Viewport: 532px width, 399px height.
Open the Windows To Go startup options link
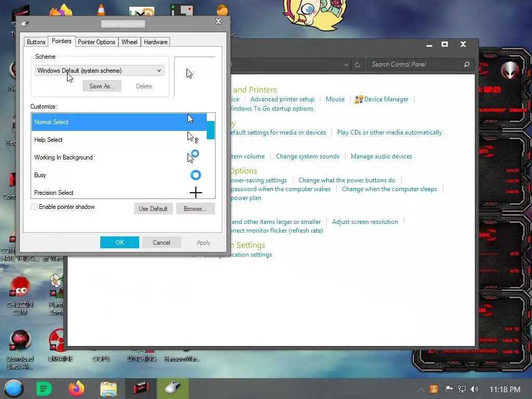coord(272,109)
